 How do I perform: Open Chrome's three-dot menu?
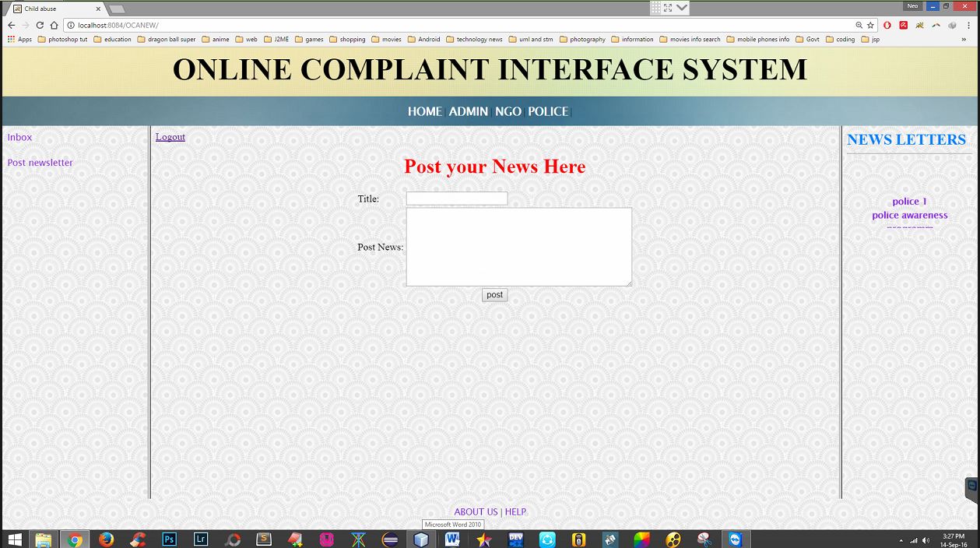click(x=969, y=25)
